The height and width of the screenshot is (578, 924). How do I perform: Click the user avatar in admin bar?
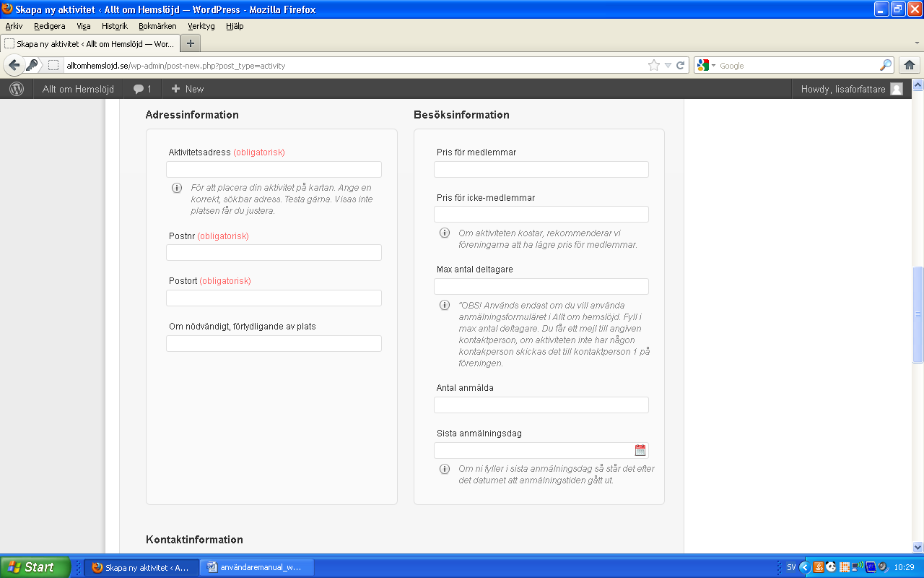tap(897, 89)
